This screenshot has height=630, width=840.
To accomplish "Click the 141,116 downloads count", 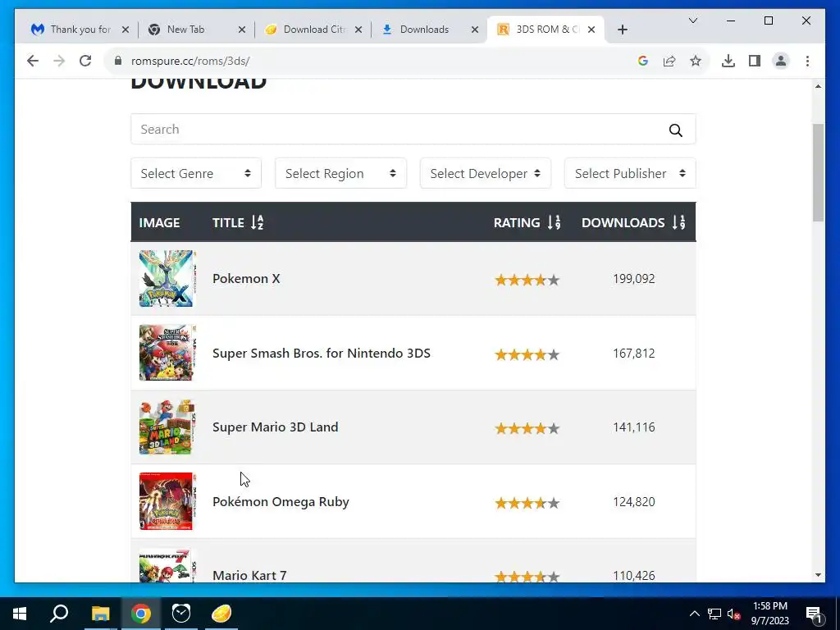I will pyautogui.click(x=634, y=427).
